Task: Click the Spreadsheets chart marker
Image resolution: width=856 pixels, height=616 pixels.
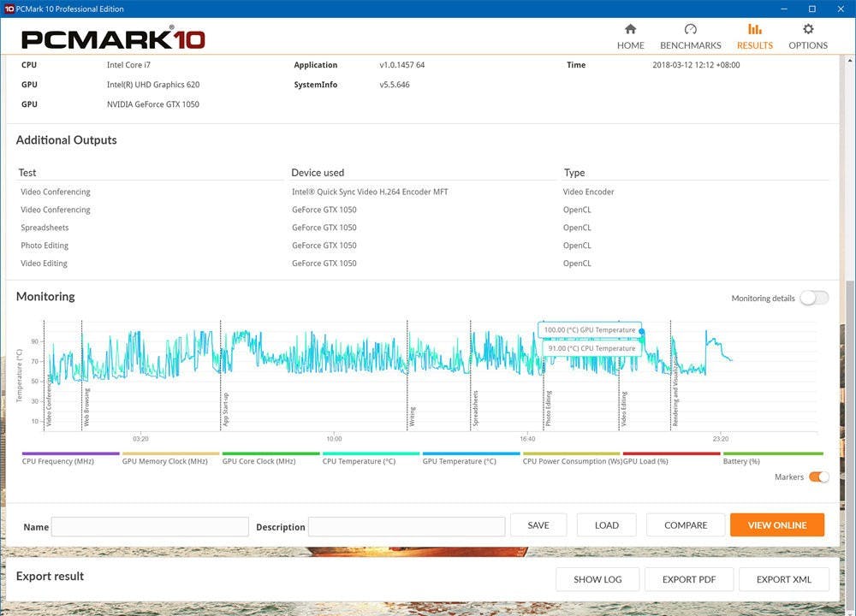Action: click(x=475, y=408)
